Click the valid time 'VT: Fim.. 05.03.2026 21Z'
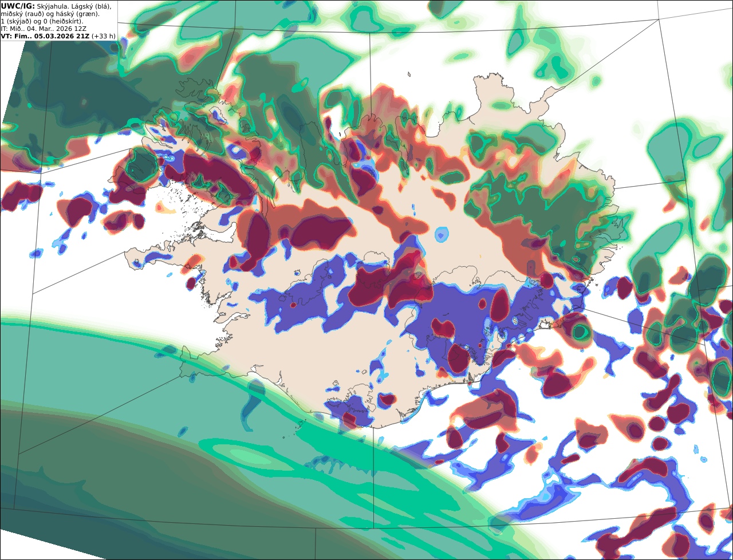 (45, 36)
